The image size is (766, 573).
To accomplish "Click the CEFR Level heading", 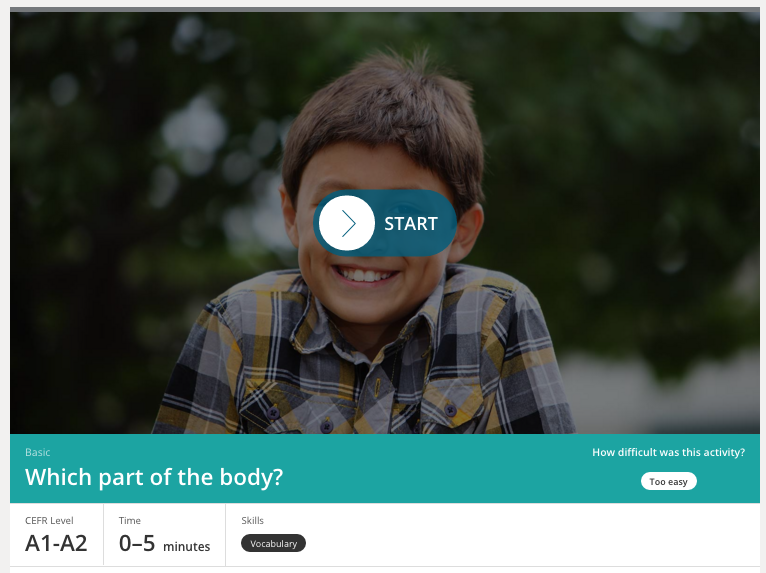I will [x=49, y=521].
